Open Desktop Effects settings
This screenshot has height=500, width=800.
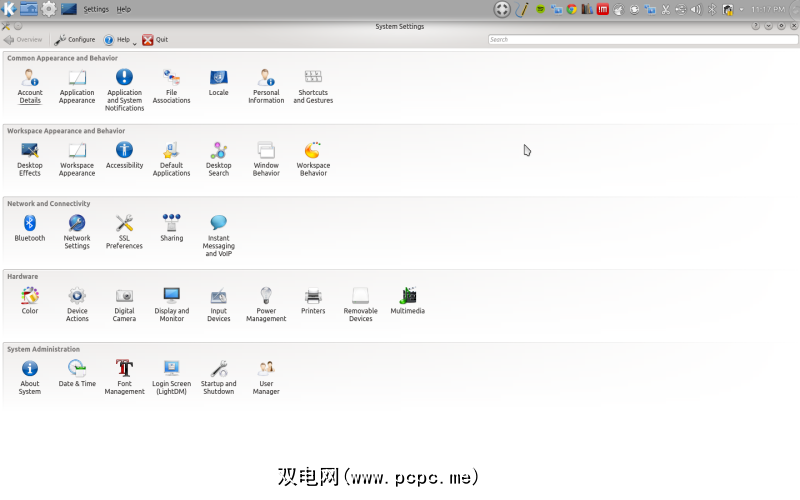pyautogui.click(x=30, y=159)
